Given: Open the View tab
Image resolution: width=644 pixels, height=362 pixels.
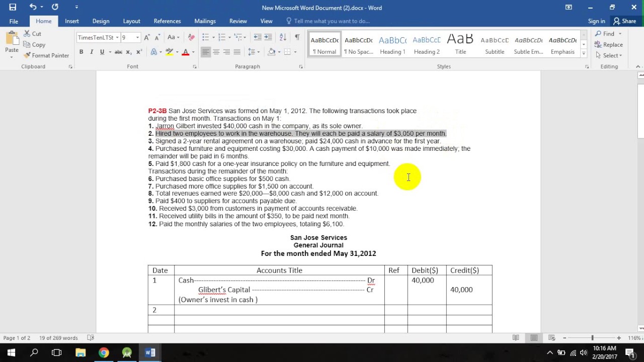Looking at the screenshot, I should tap(266, 21).
